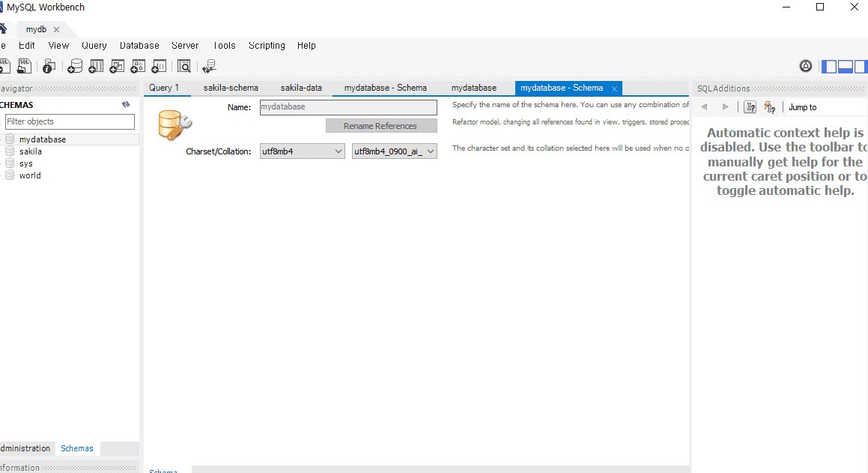Image resolution: width=868 pixels, height=473 pixels.
Task: Open the Scripting menu
Action: click(267, 46)
